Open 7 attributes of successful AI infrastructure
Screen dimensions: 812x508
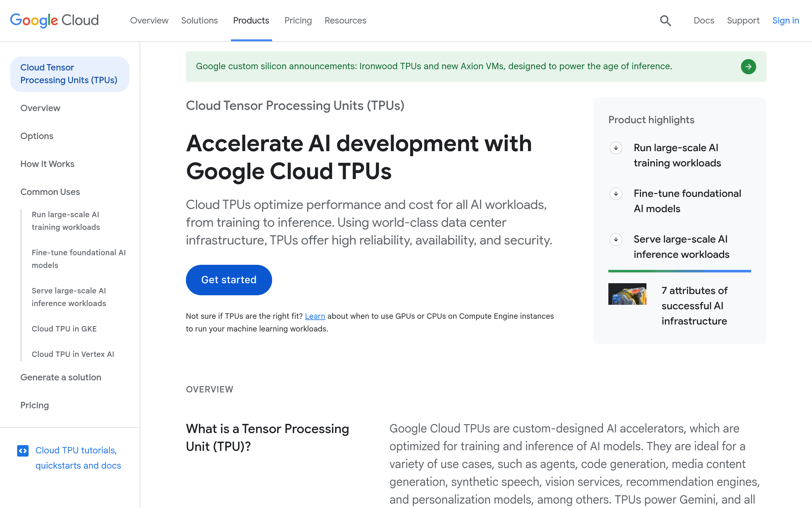coord(694,306)
